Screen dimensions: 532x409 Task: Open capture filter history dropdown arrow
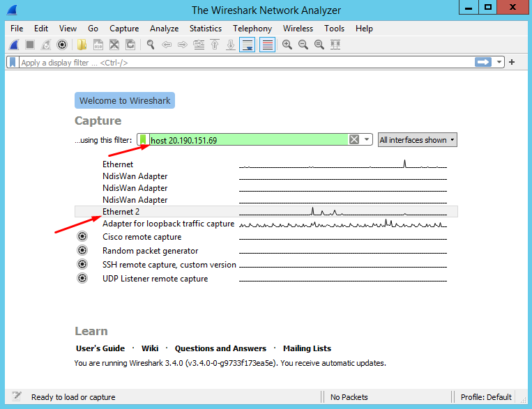(x=367, y=139)
